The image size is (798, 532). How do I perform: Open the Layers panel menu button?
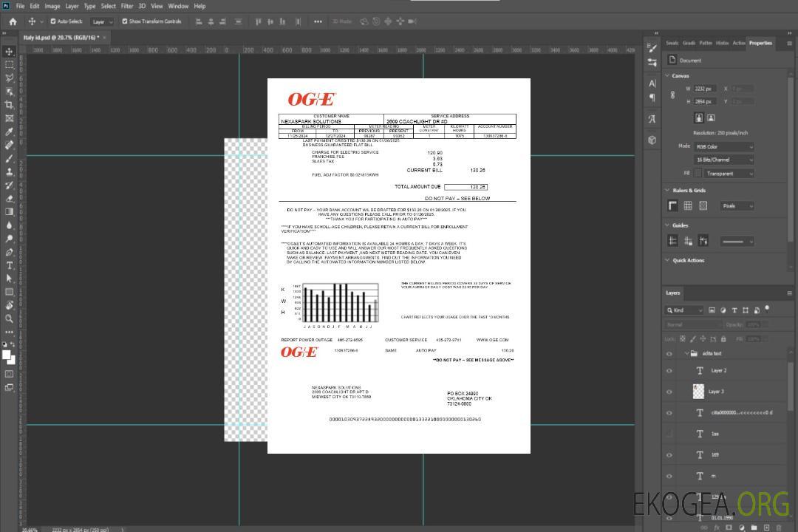click(789, 293)
